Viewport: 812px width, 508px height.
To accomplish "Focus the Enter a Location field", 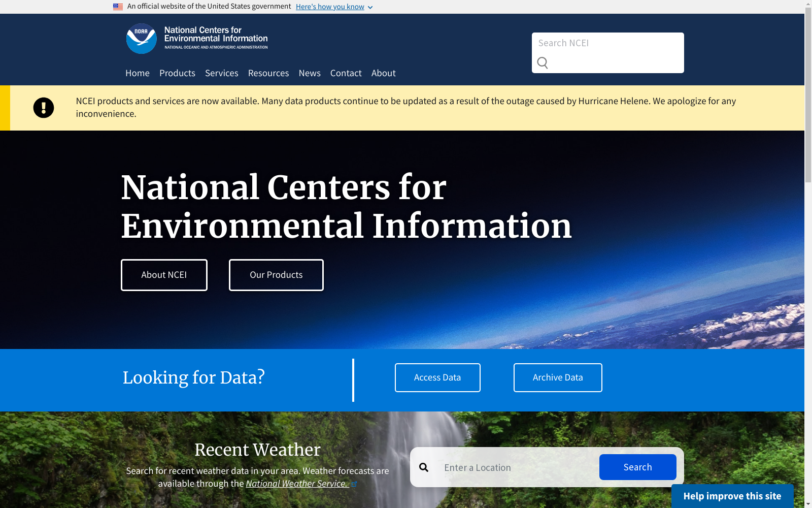I will pos(517,467).
